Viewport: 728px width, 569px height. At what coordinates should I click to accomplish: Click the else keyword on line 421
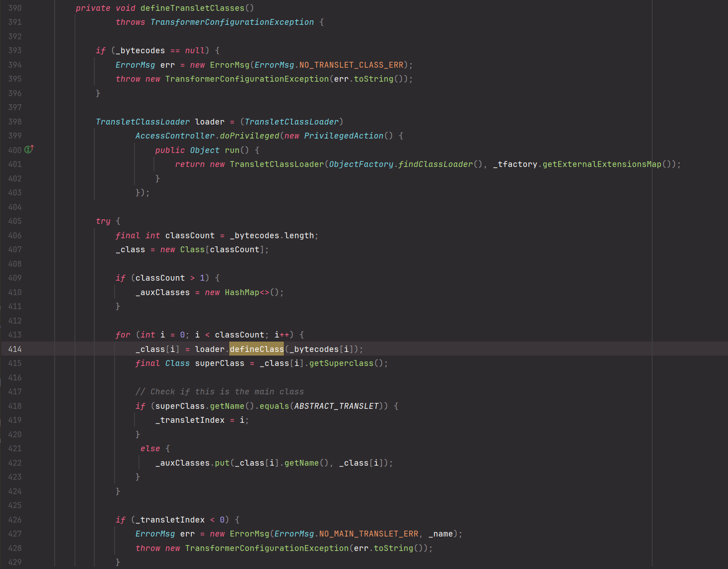coord(150,449)
